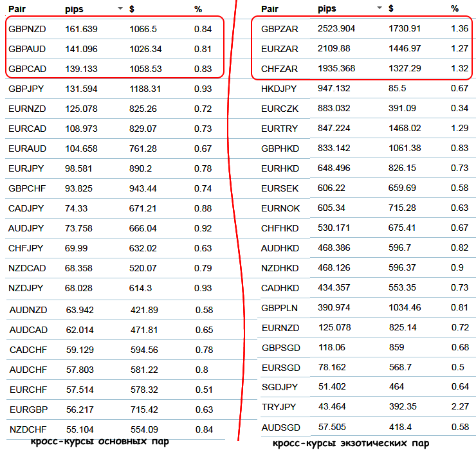This screenshot has height=450, width=476.
Task: Select the EURAUD pair cell
Action: pyautogui.click(x=27, y=149)
